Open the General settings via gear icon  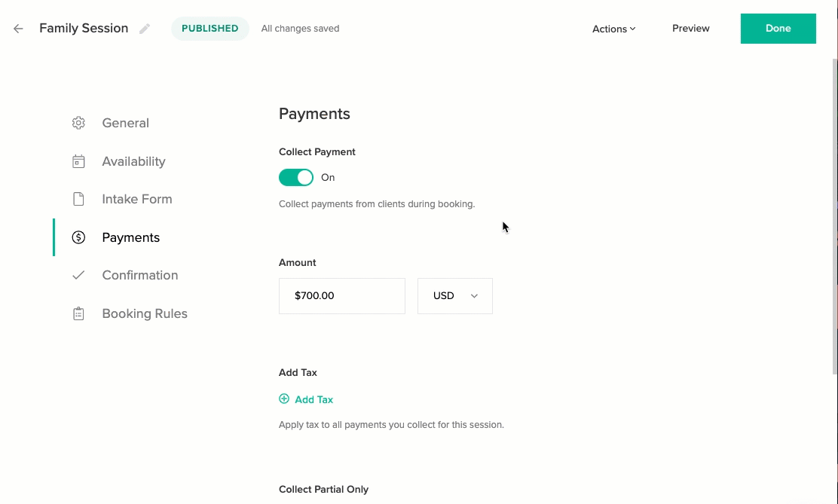click(78, 123)
